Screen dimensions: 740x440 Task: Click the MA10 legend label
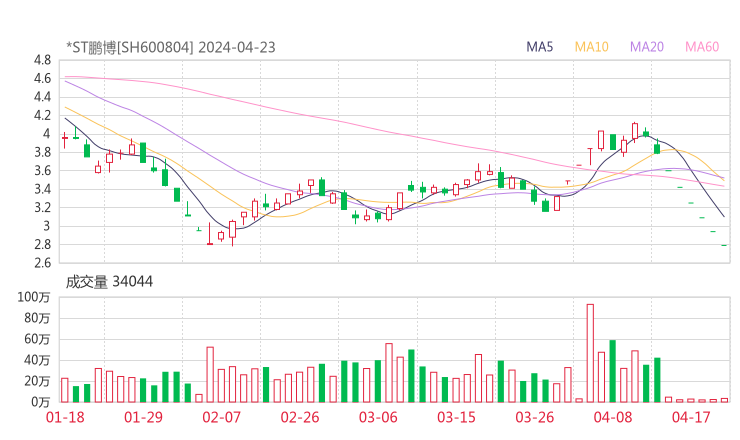[591, 47]
